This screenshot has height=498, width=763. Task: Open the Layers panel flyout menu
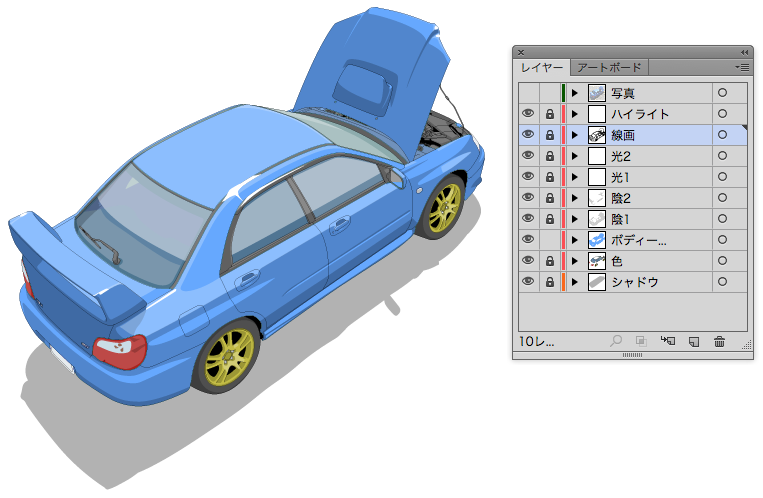pos(742,67)
